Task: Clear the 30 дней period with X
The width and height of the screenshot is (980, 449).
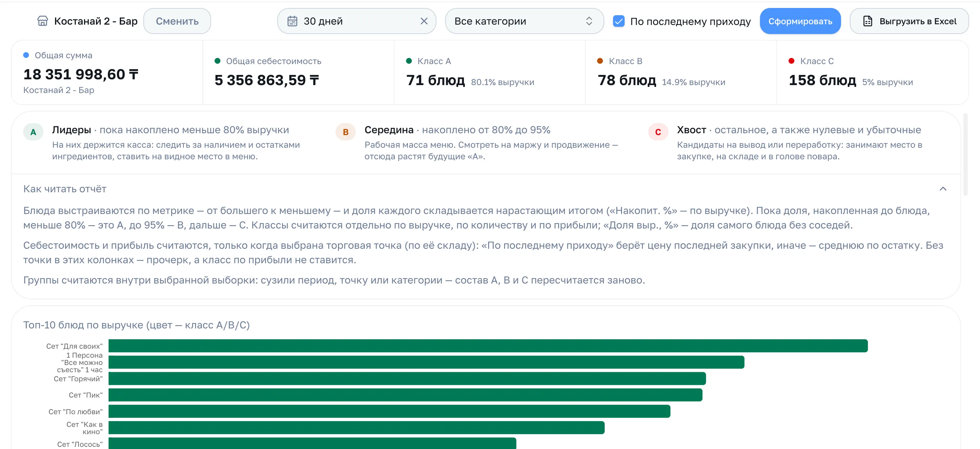Action: pos(424,21)
